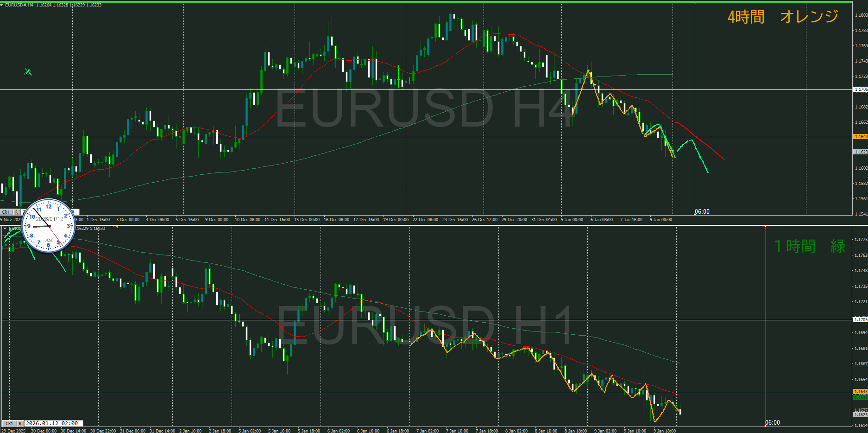Select the red vertical line in the H1 chart
The image size is (868, 433).
pos(765,325)
